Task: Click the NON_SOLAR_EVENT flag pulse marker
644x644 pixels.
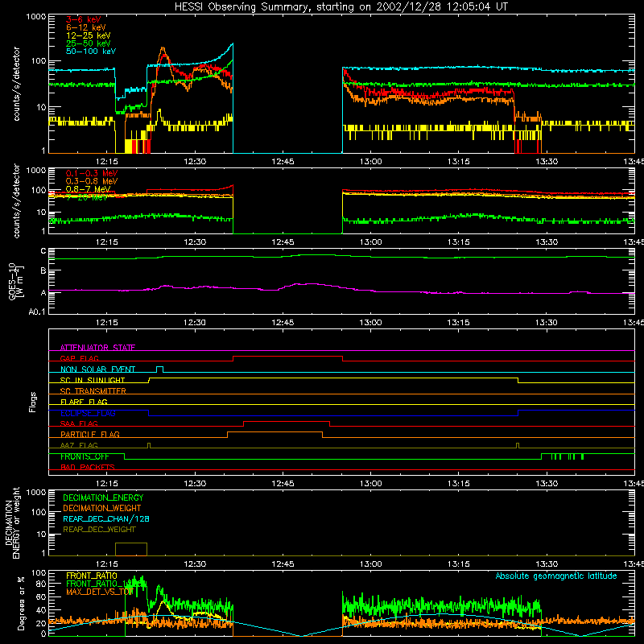Action: (159, 369)
